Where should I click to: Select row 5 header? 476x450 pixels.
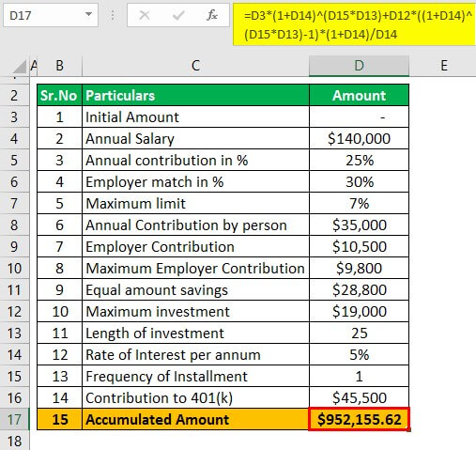click(14, 160)
